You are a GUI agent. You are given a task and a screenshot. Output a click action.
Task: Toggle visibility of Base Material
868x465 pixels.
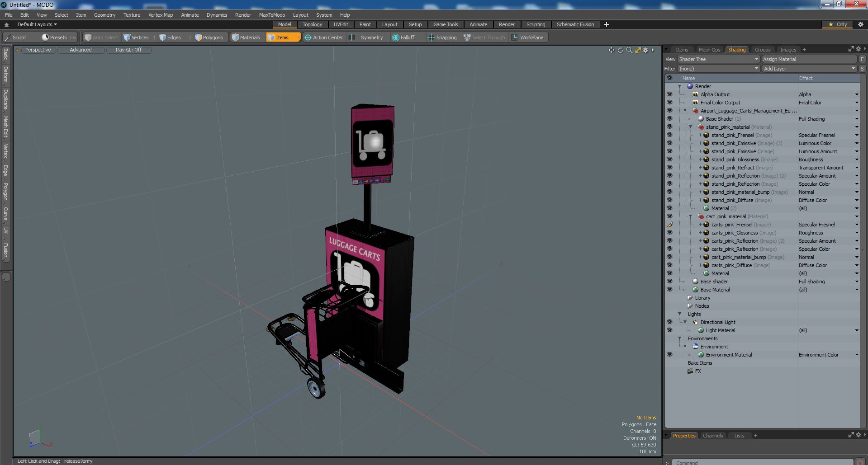click(669, 290)
